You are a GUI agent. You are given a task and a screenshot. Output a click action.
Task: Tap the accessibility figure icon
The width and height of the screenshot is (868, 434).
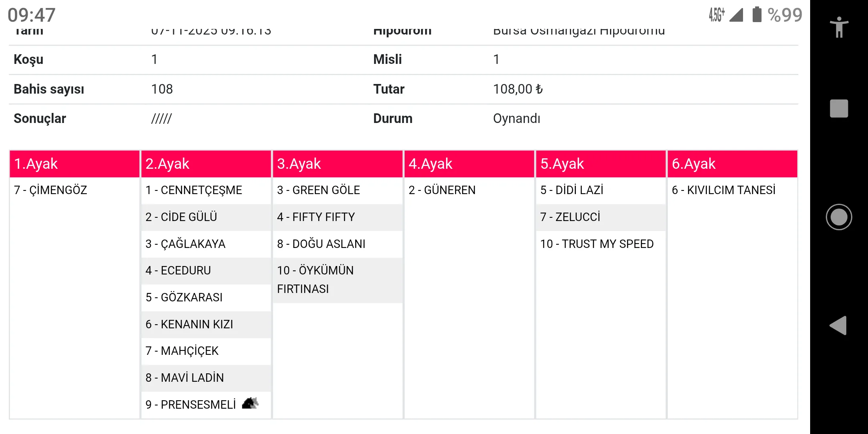pos(839,27)
